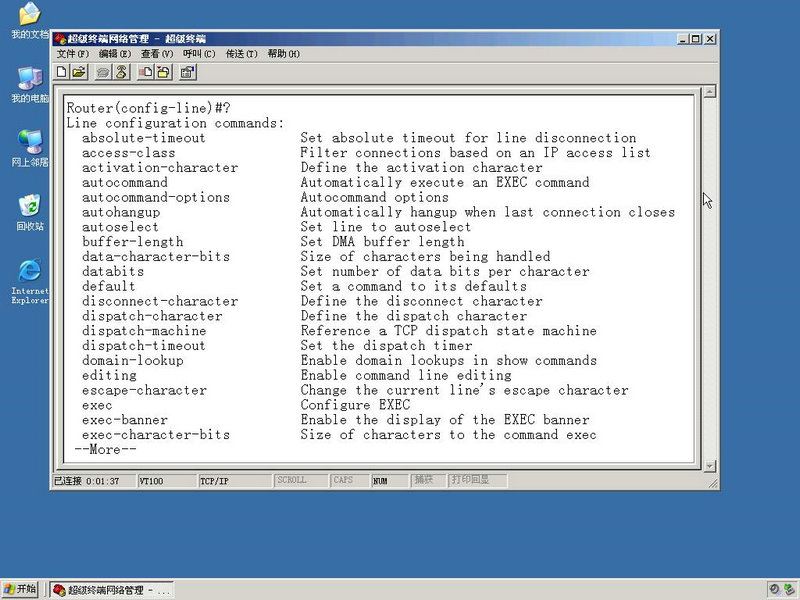Click the access-class command text

(129, 153)
